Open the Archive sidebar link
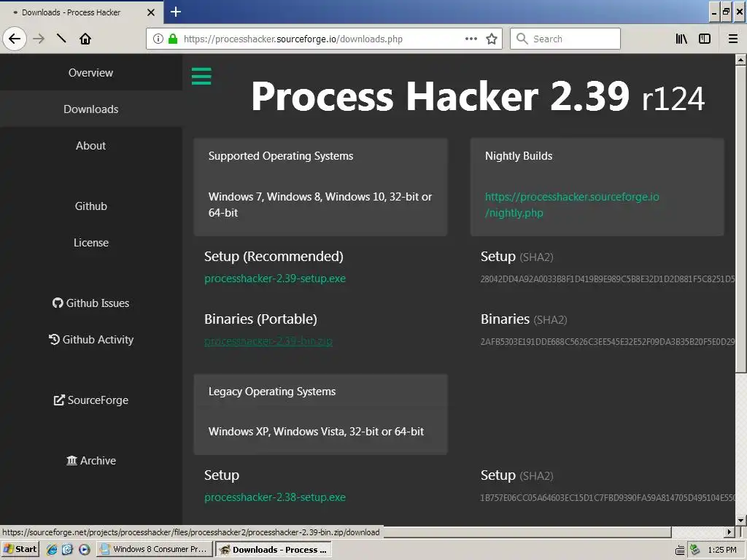This screenshot has height=560, width=747. 90,461
